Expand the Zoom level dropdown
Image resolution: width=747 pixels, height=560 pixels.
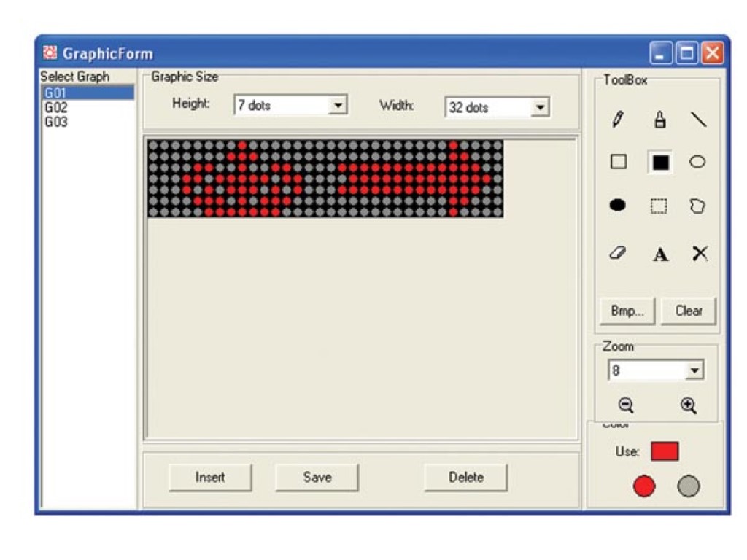tap(694, 371)
